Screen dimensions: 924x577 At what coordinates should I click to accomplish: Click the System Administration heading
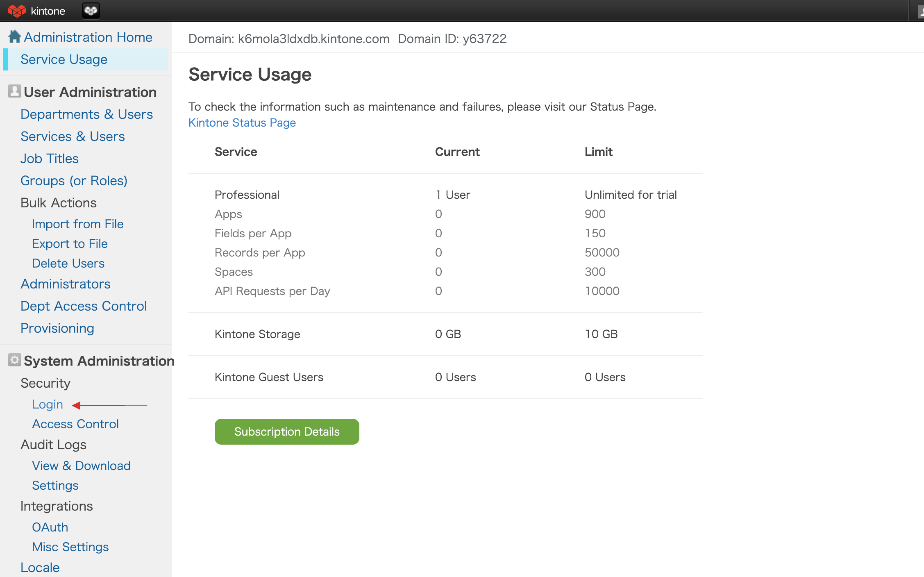pos(99,361)
